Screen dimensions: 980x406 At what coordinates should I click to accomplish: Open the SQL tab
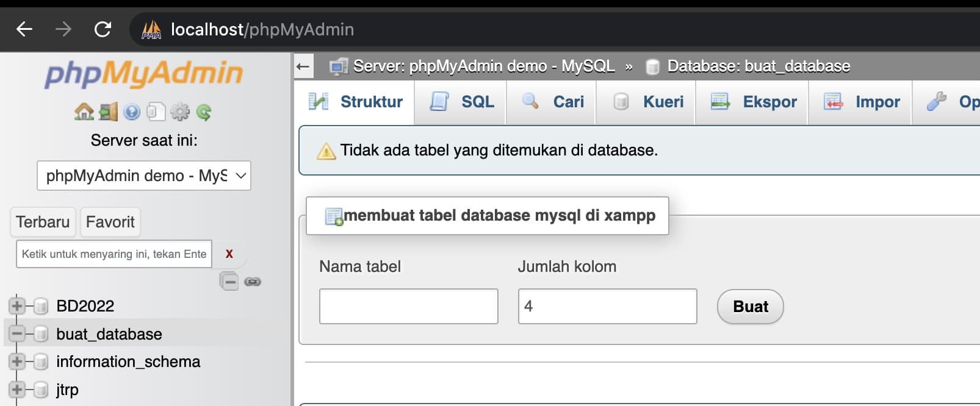pos(461,102)
